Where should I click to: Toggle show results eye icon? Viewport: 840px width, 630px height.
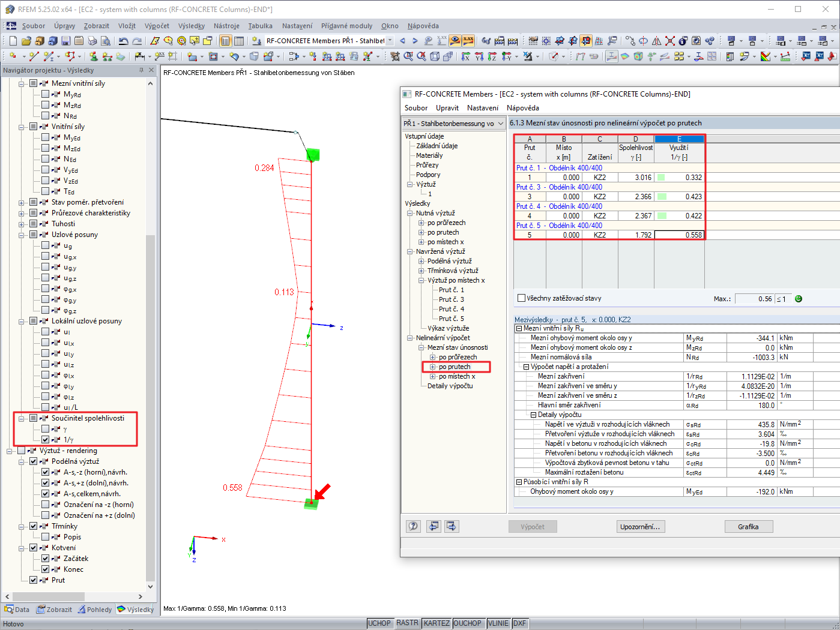pyautogui.click(x=455, y=41)
